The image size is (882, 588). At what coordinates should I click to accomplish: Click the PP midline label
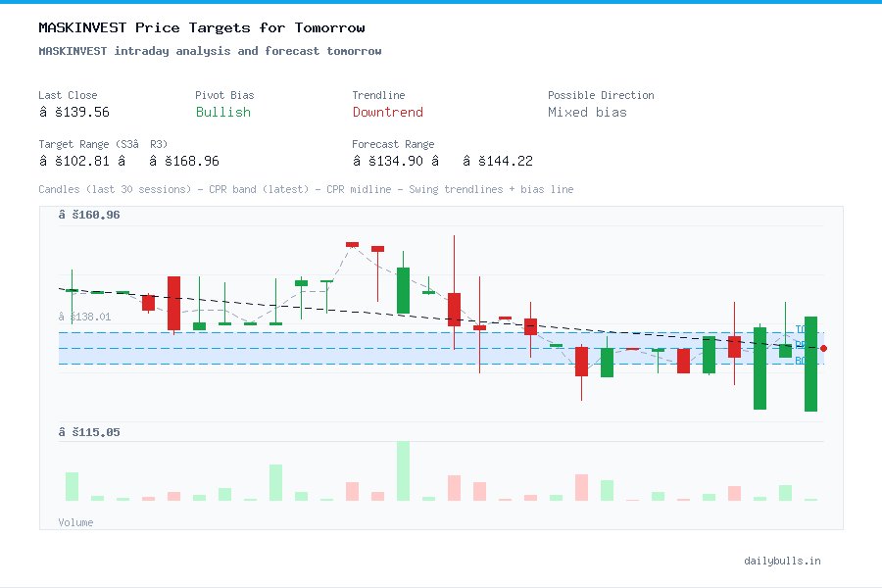[801, 346]
